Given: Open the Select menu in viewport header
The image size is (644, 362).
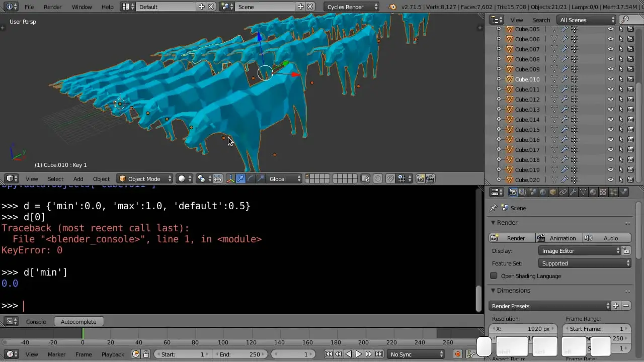Looking at the screenshot, I should pyautogui.click(x=55, y=179).
